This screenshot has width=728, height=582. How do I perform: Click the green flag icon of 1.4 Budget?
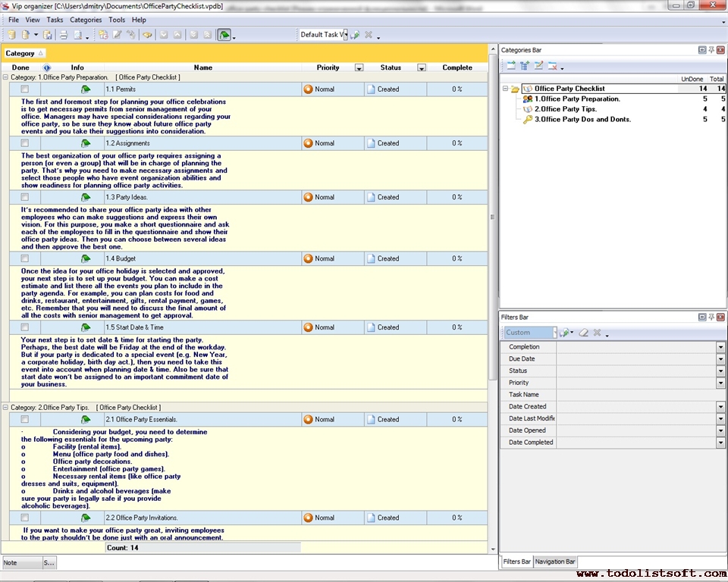click(x=86, y=258)
